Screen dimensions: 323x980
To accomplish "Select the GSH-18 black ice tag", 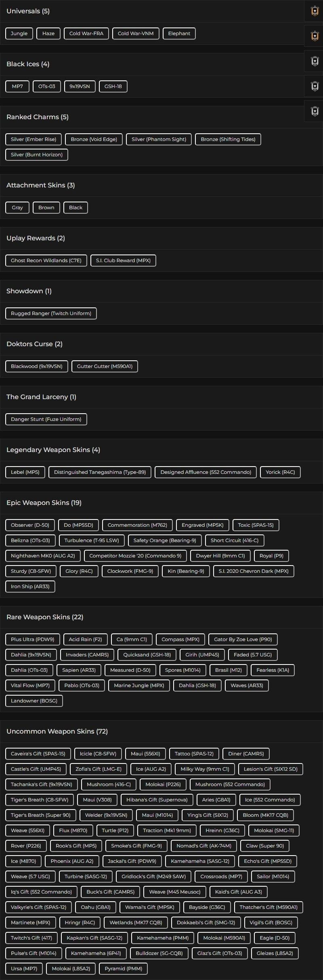I will (x=113, y=86).
